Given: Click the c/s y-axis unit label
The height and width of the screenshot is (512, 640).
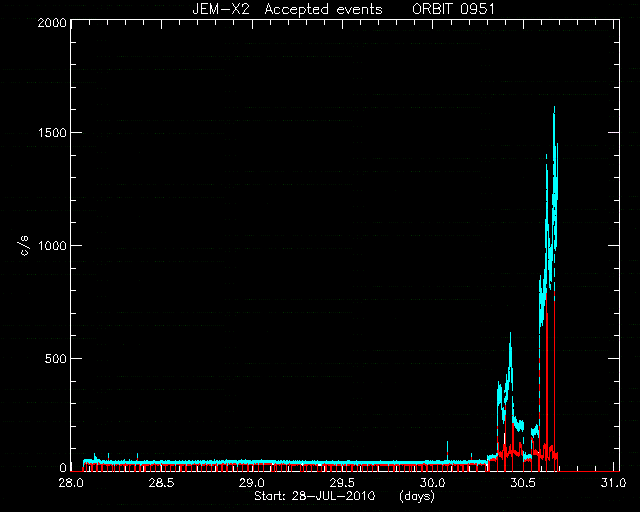Looking at the screenshot, I should pos(25,246).
